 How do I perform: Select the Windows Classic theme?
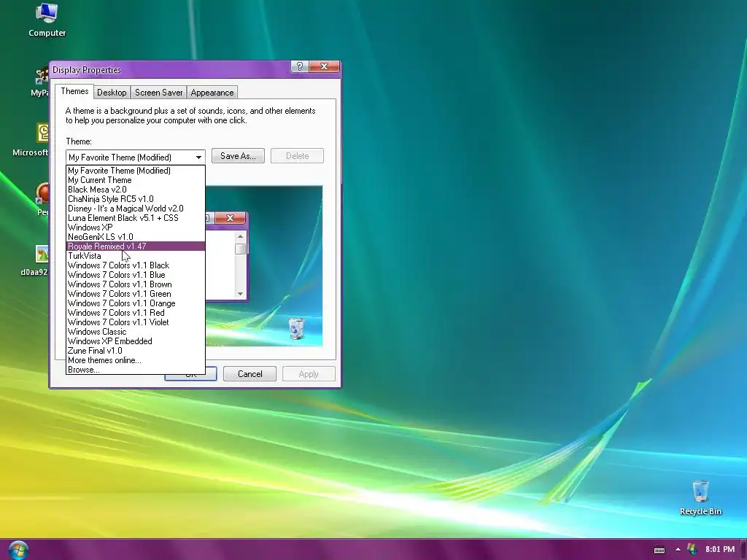point(135,332)
